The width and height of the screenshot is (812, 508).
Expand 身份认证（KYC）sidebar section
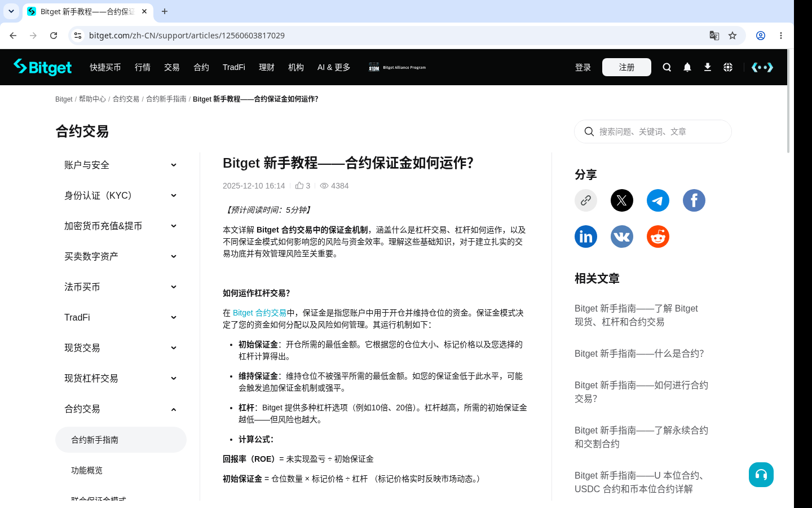(121, 195)
